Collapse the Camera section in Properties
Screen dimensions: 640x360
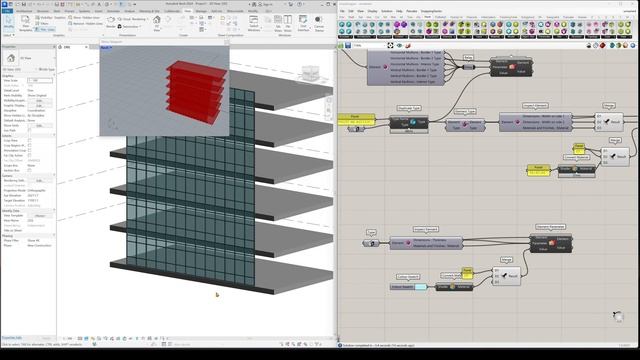pyautogui.click(x=53, y=175)
